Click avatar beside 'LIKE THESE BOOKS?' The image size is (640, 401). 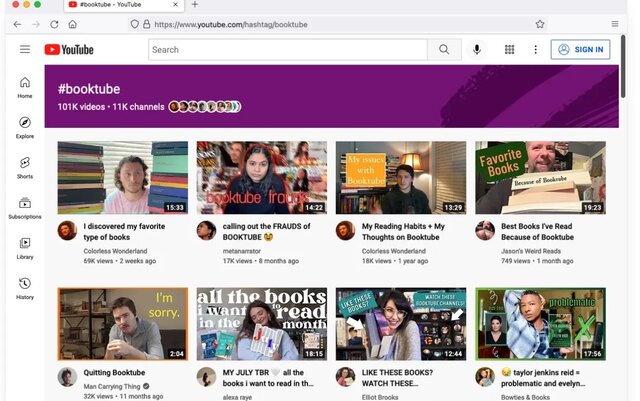[x=346, y=377]
